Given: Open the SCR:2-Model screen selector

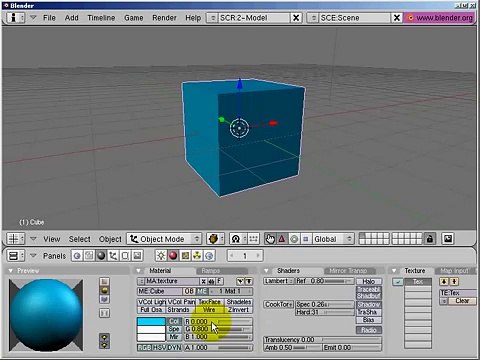Looking at the screenshot, I should pos(212,17).
